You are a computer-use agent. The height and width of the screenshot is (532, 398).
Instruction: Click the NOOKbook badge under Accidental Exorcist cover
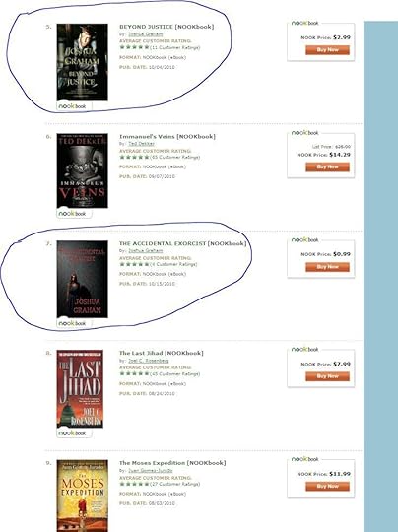point(74,323)
